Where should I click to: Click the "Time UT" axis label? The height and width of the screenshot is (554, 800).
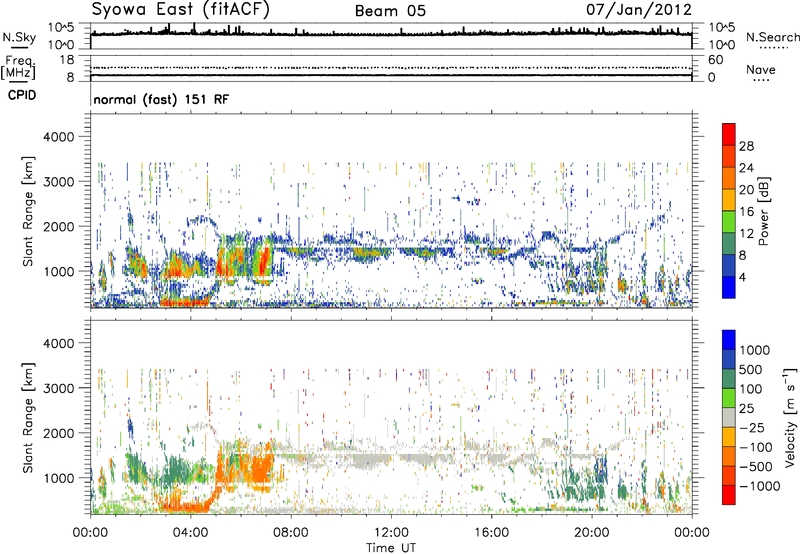click(x=391, y=547)
